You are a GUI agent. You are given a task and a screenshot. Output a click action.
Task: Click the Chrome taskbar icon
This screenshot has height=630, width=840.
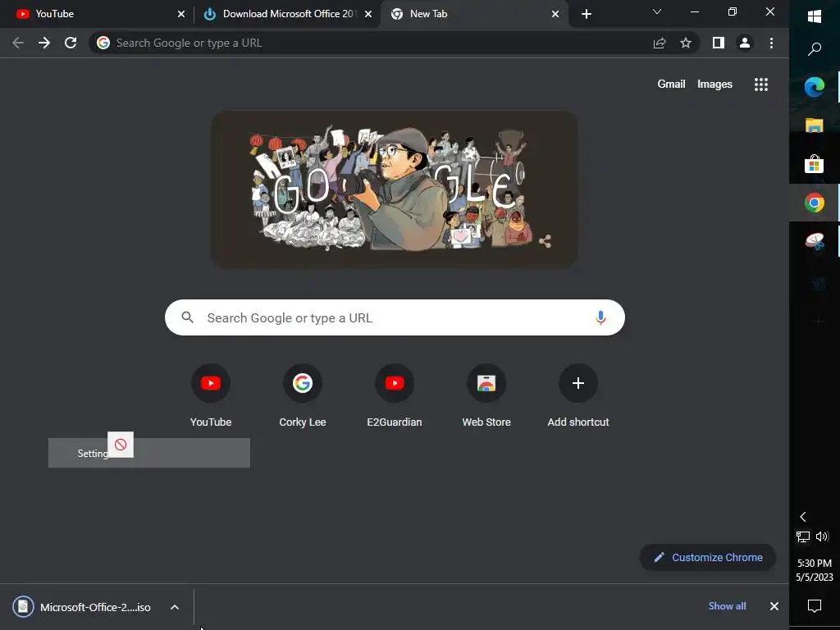815,203
